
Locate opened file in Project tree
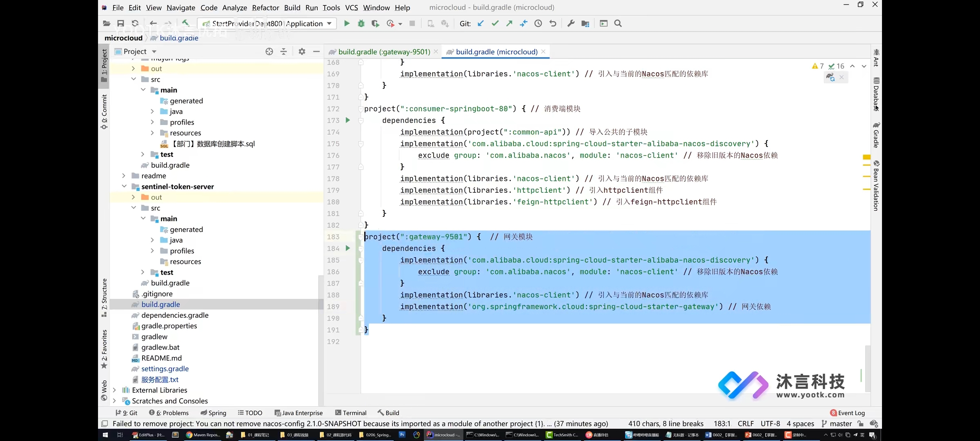pos(269,51)
